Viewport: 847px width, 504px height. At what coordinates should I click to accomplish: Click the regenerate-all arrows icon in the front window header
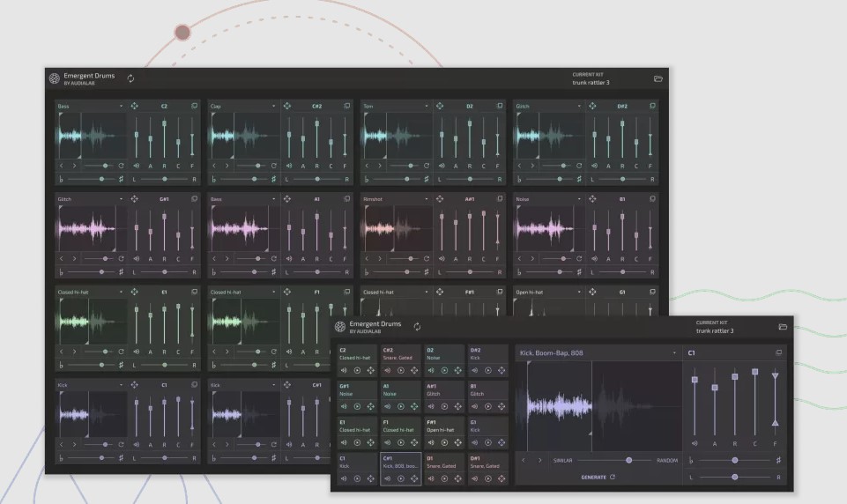click(x=417, y=326)
